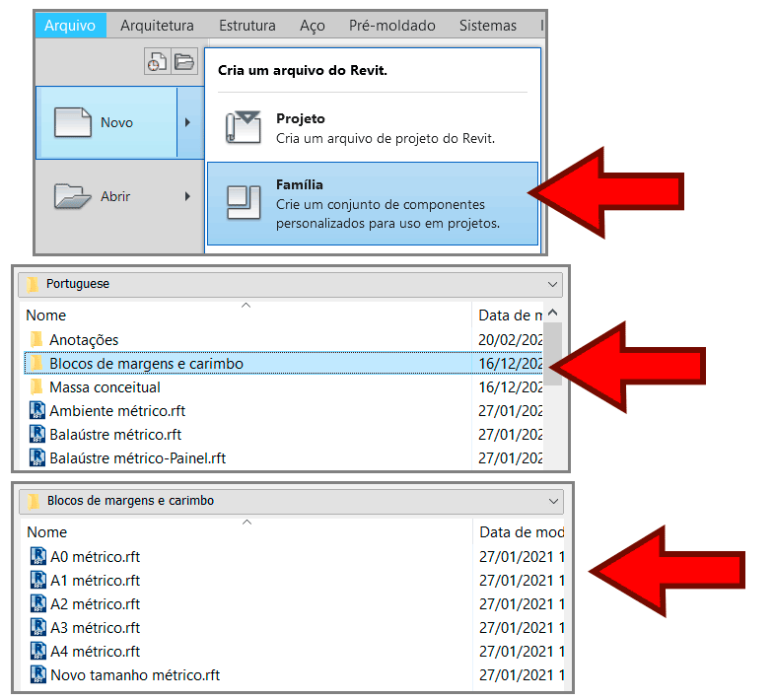
Task: Click the recent documents icon
Action: 156,62
